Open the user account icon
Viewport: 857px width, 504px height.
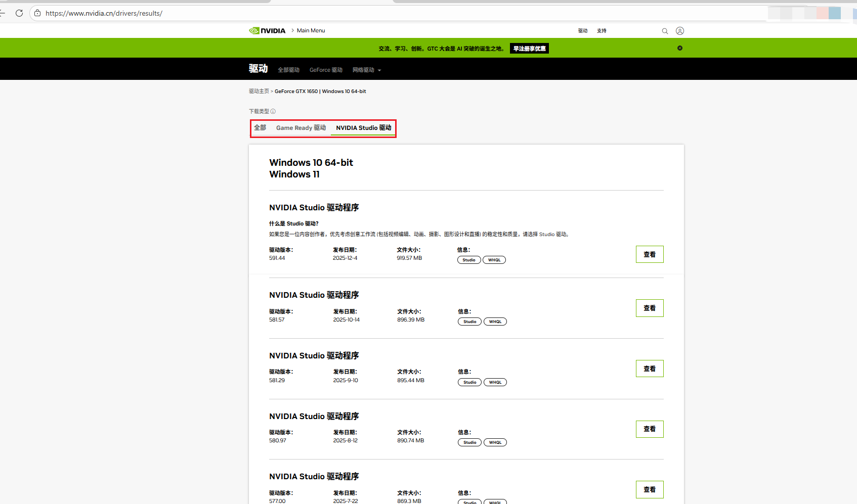tap(680, 31)
